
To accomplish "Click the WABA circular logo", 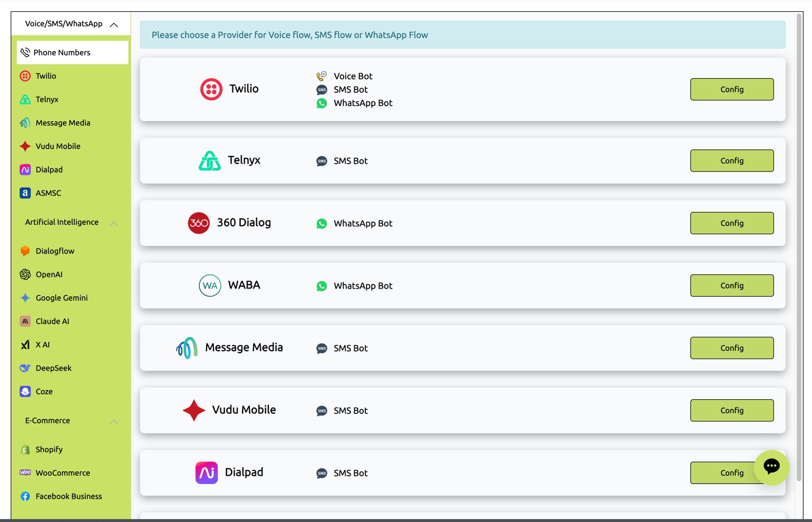I will [x=210, y=286].
